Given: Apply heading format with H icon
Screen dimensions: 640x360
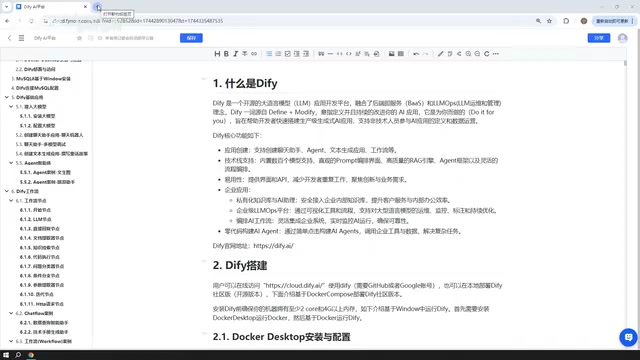Looking at the screenshot, I should pos(217,54).
